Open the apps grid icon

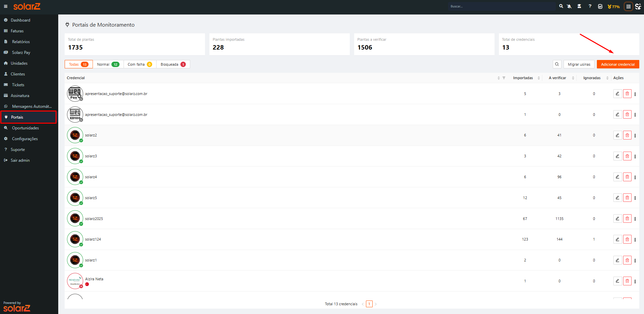tap(628, 6)
